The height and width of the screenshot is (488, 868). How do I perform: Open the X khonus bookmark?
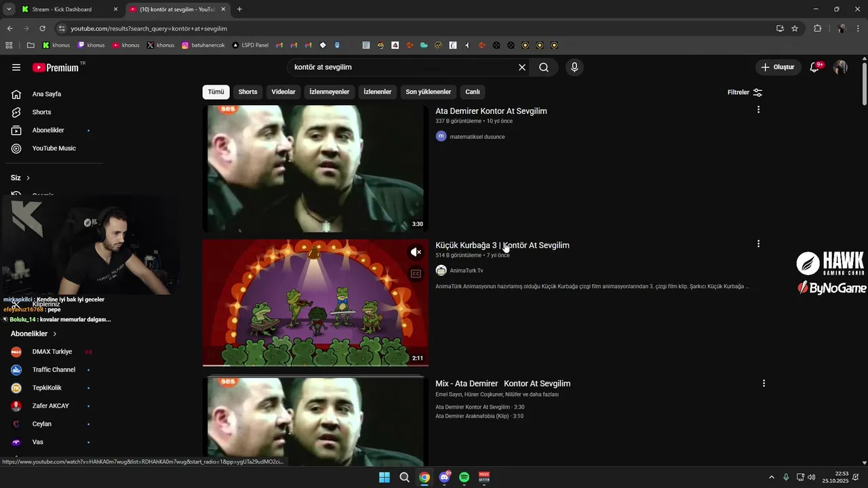(160, 45)
